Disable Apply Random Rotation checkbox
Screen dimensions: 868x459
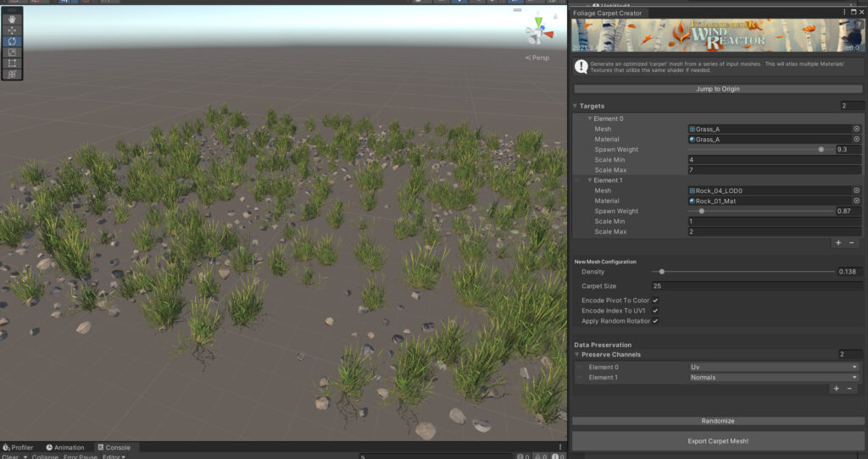(655, 321)
